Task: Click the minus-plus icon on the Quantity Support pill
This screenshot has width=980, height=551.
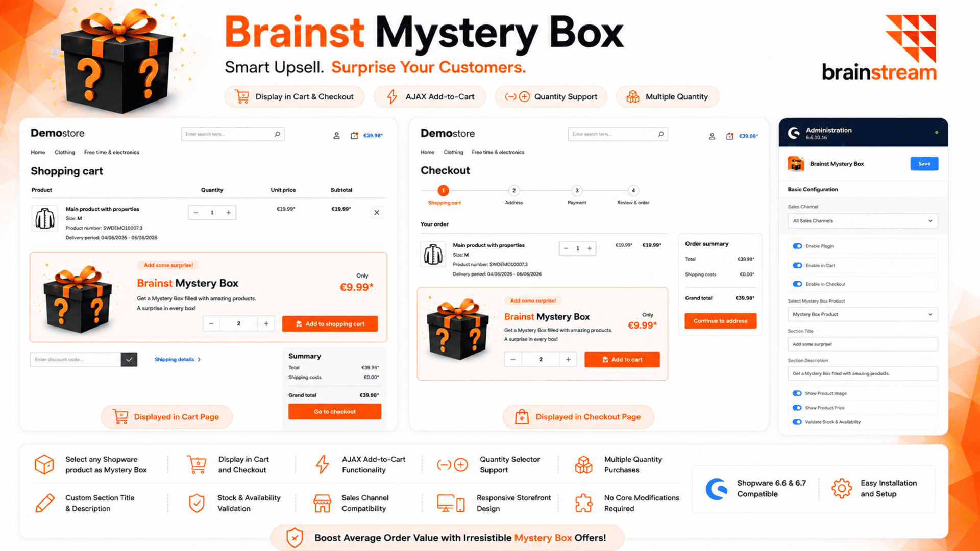Action: pos(517,97)
